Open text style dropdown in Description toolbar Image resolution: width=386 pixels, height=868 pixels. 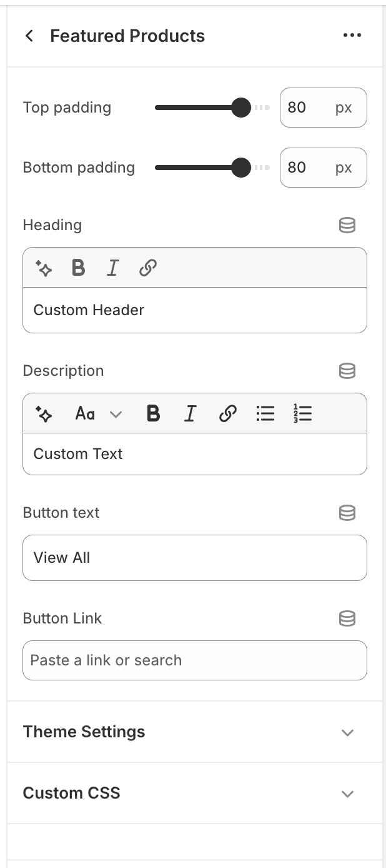click(x=98, y=413)
